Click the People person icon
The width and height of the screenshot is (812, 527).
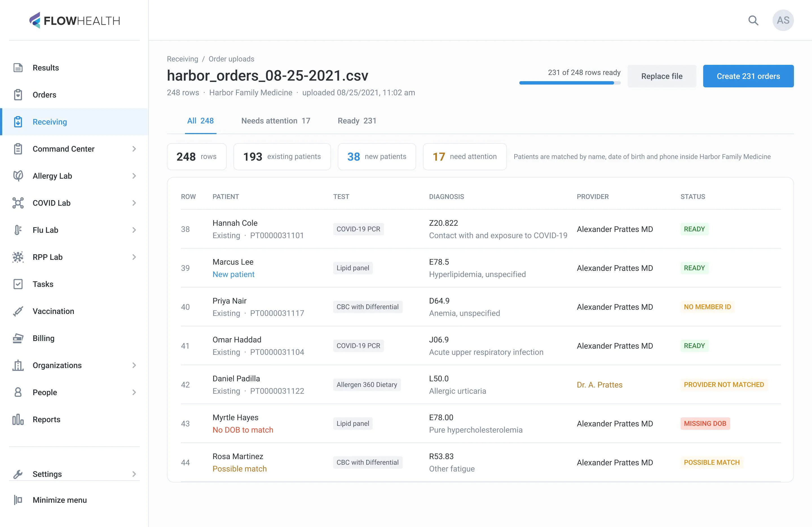(x=18, y=392)
